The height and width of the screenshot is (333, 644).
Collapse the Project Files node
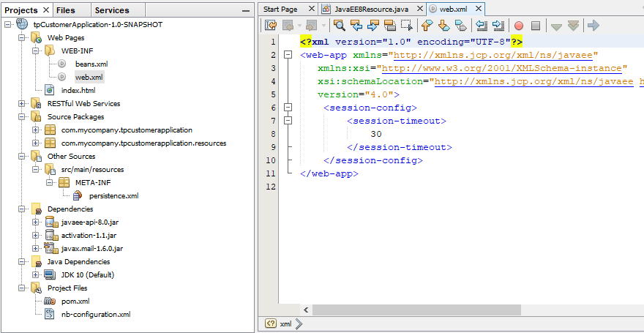pos(22,288)
